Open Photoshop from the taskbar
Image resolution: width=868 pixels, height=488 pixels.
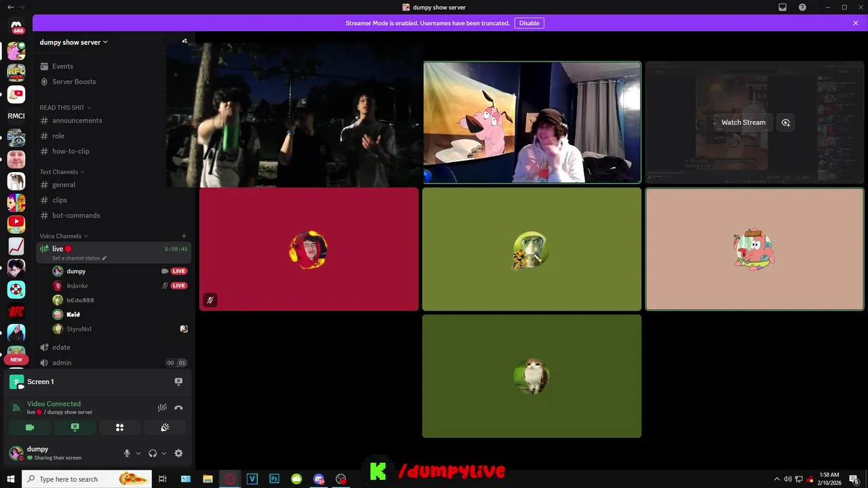[274, 479]
